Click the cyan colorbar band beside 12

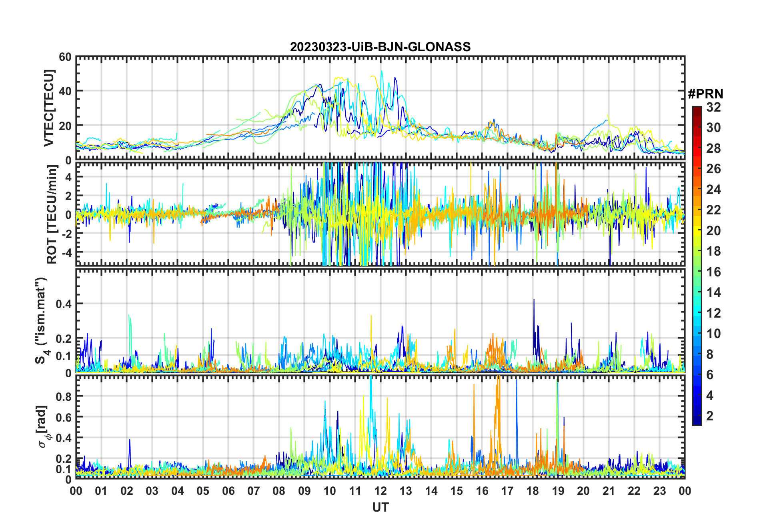click(697, 313)
